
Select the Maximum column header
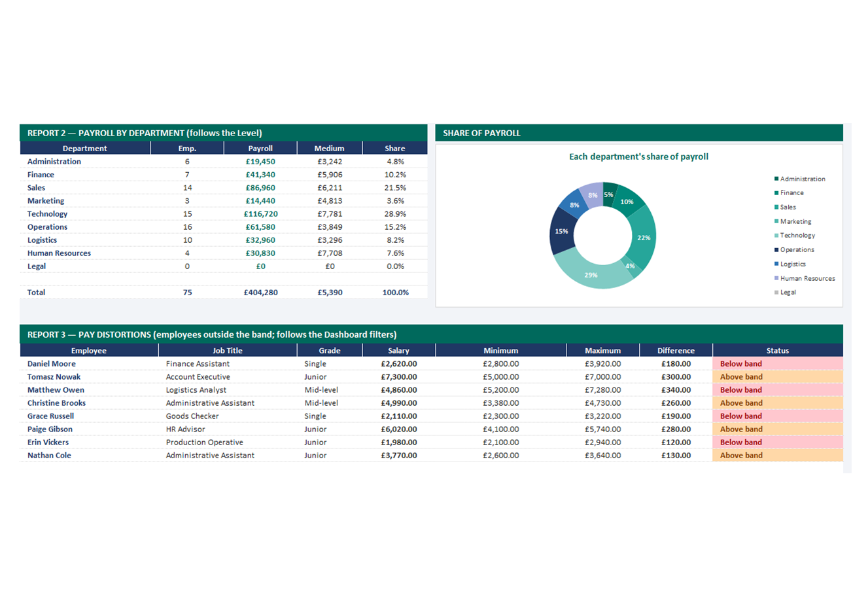click(x=602, y=351)
